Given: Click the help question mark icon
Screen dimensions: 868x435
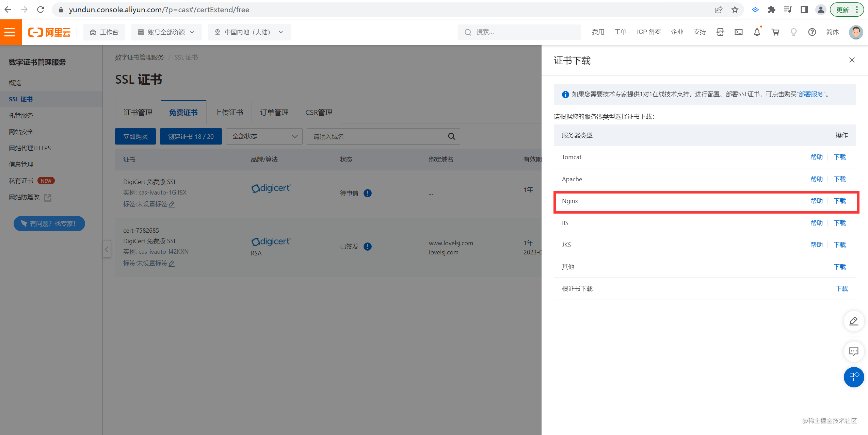Looking at the screenshot, I should click(x=812, y=32).
